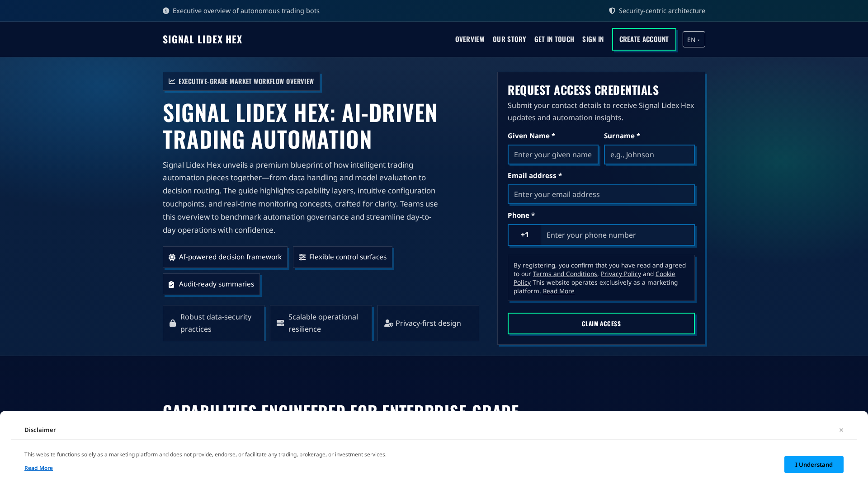Click the server icon for Scalable operational resilience
Viewport: 868px width, 488px height.
(x=280, y=323)
